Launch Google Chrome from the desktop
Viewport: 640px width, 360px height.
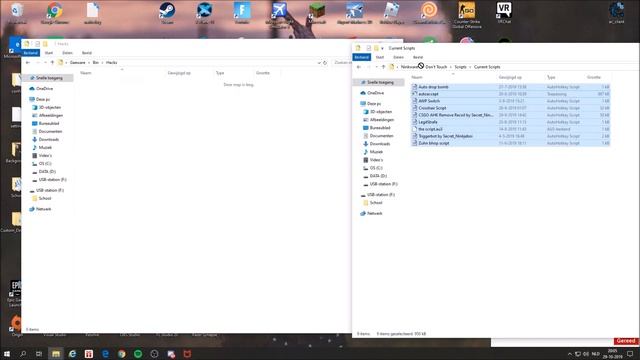click(55, 13)
